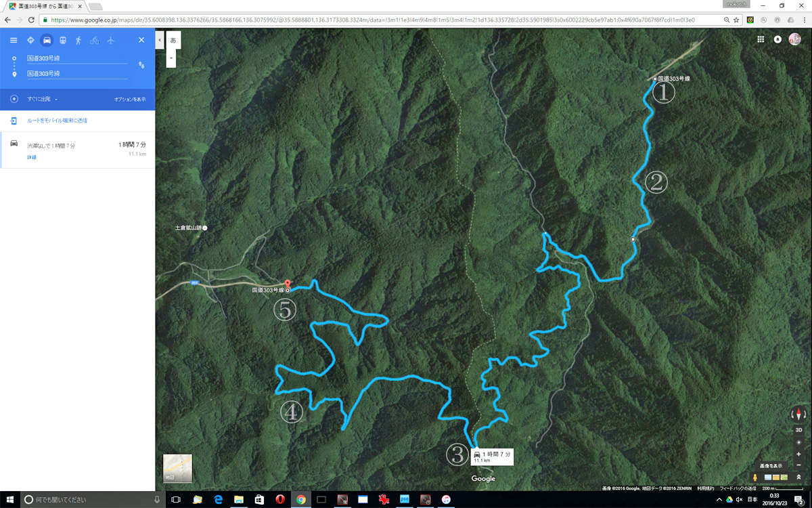Image resolution: width=812 pixels, height=508 pixels.
Task: Click the starting point 国道303号線 input field
Action: click(77, 59)
